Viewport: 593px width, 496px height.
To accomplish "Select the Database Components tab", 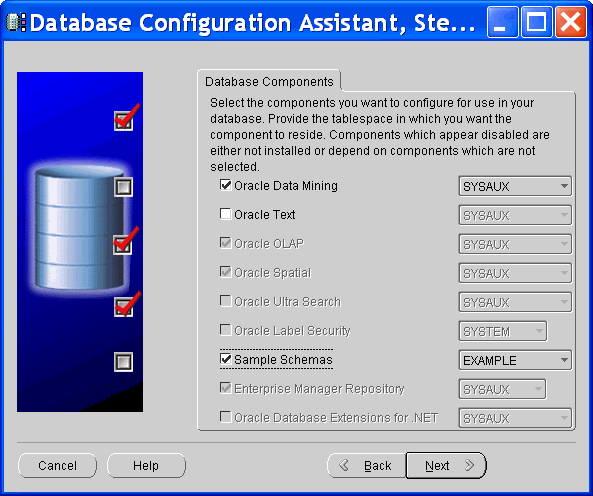I will 269,81.
